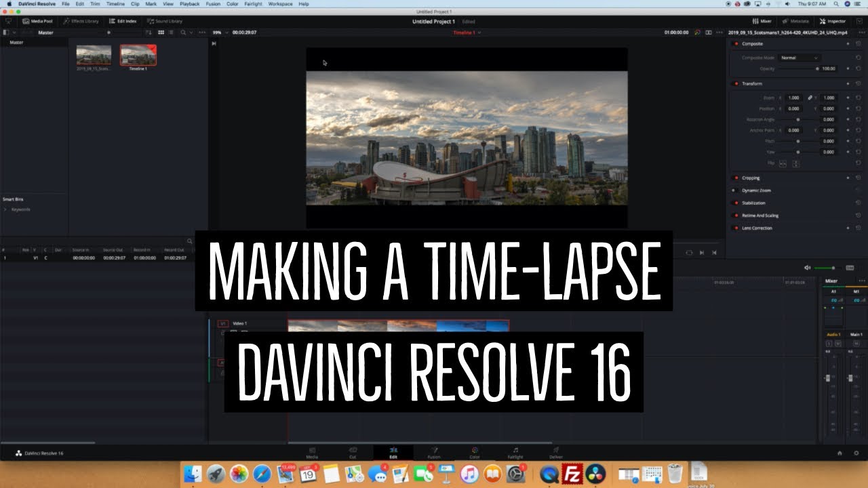868x488 pixels.
Task: Open Safari from the Dock
Action: click(262, 473)
